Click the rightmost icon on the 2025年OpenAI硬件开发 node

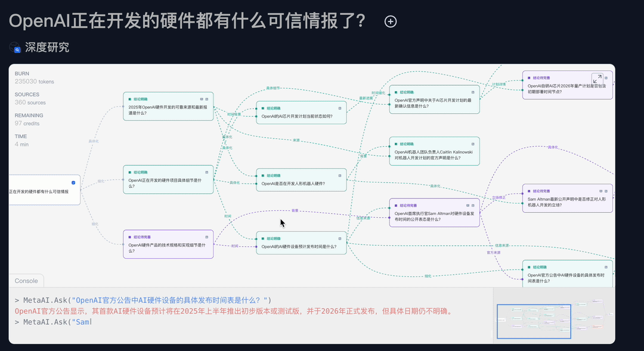(206, 99)
